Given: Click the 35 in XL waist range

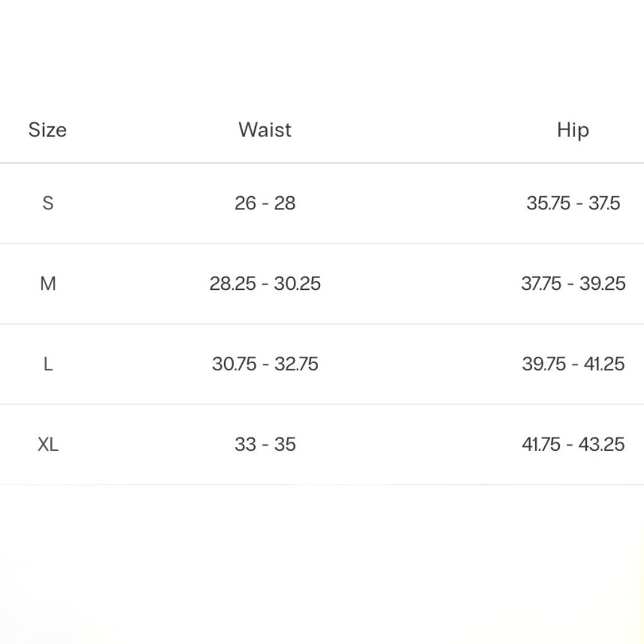Looking at the screenshot, I should (x=285, y=444).
